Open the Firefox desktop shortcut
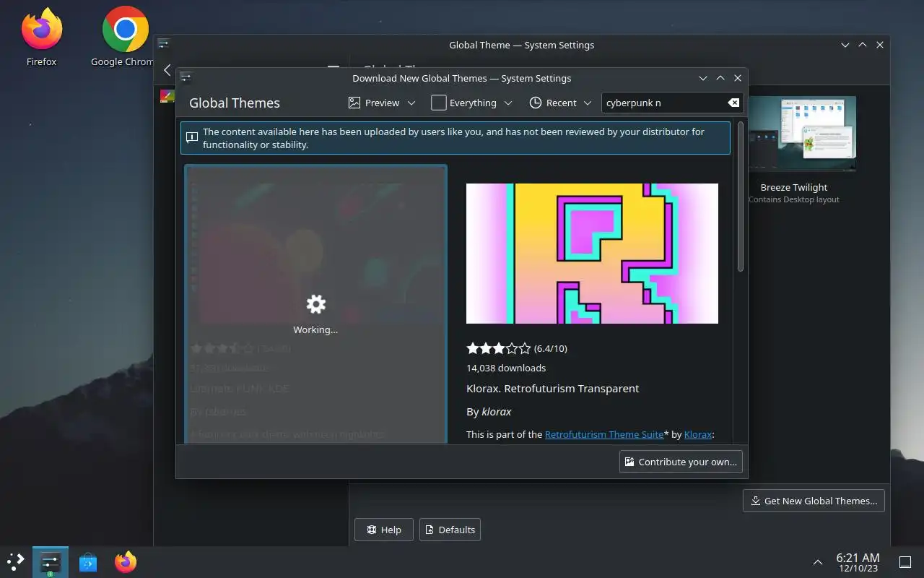 [x=41, y=37]
